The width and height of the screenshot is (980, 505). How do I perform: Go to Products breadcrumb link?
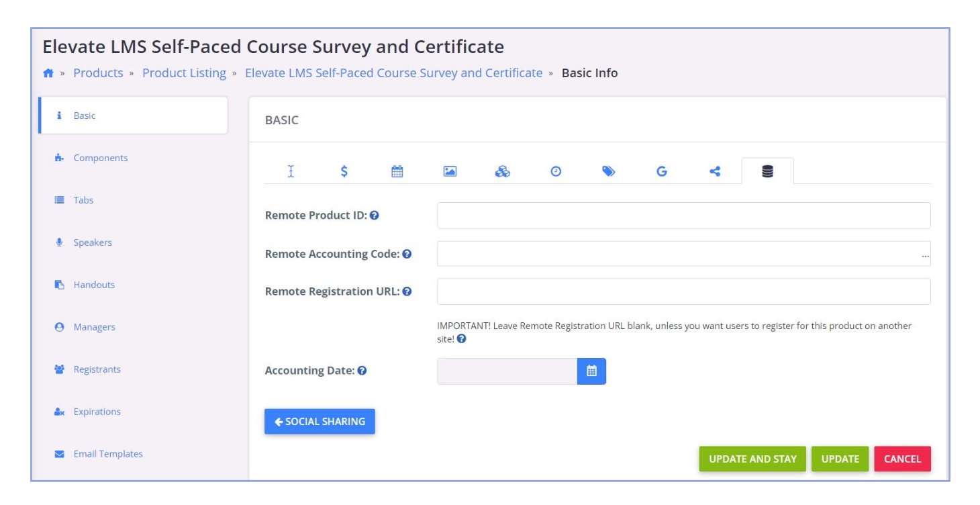click(x=98, y=73)
